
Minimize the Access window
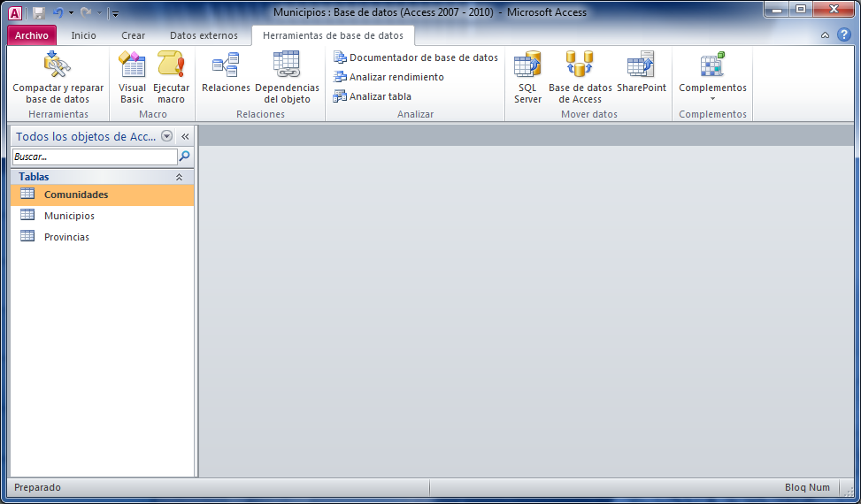click(x=777, y=10)
